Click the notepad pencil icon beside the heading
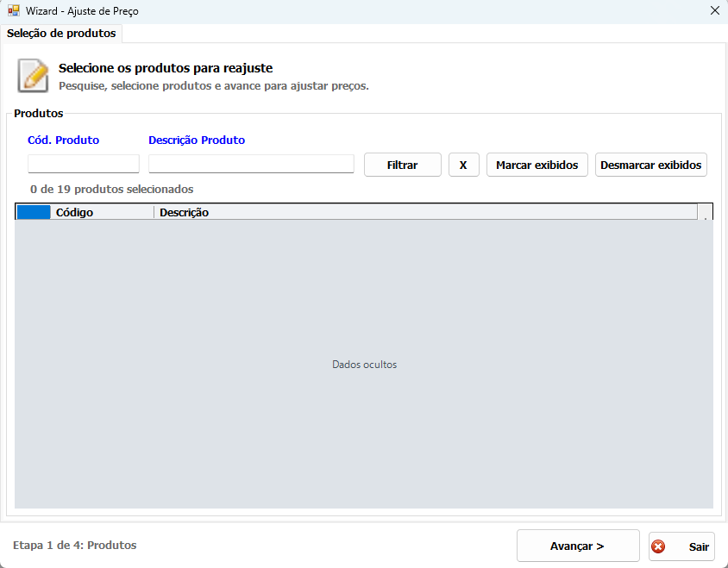 pyautogui.click(x=33, y=76)
